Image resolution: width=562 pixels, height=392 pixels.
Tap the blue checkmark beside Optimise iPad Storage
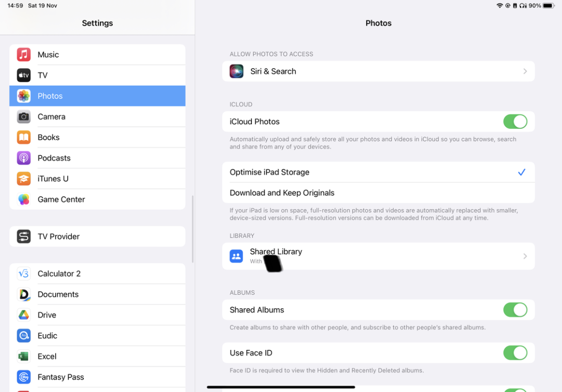[522, 172]
